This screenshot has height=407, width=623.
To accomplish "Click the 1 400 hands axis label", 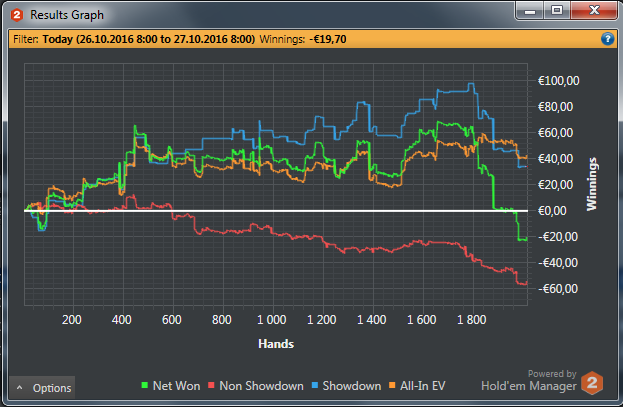I will 372,320.
